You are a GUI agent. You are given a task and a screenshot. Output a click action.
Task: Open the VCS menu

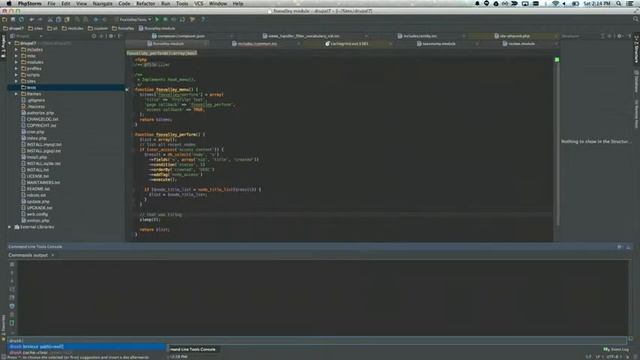click(198, 4)
